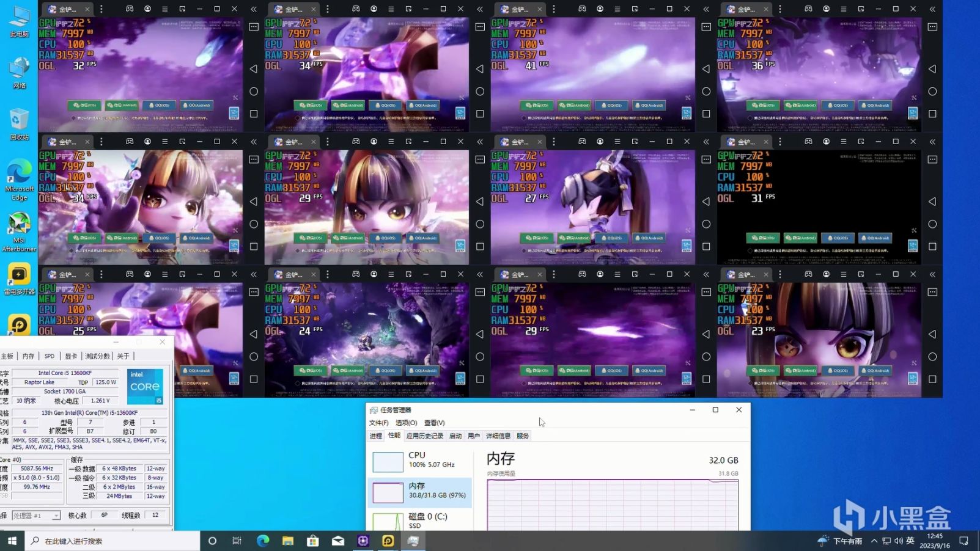Open File Explorer from the taskbar
The height and width of the screenshot is (551, 980).
coord(288,541)
